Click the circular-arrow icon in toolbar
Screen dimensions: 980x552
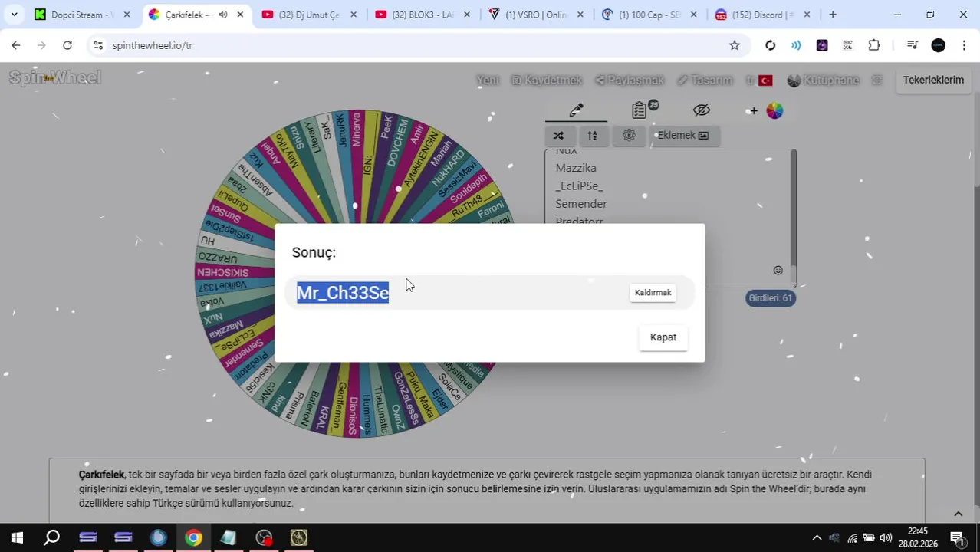click(x=771, y=45)
